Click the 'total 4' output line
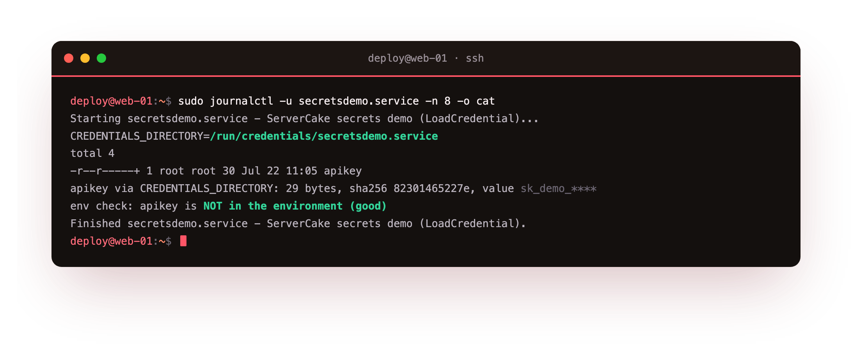Image resolution: width=868 pixels, height=361 pixels. click(92, 153)
